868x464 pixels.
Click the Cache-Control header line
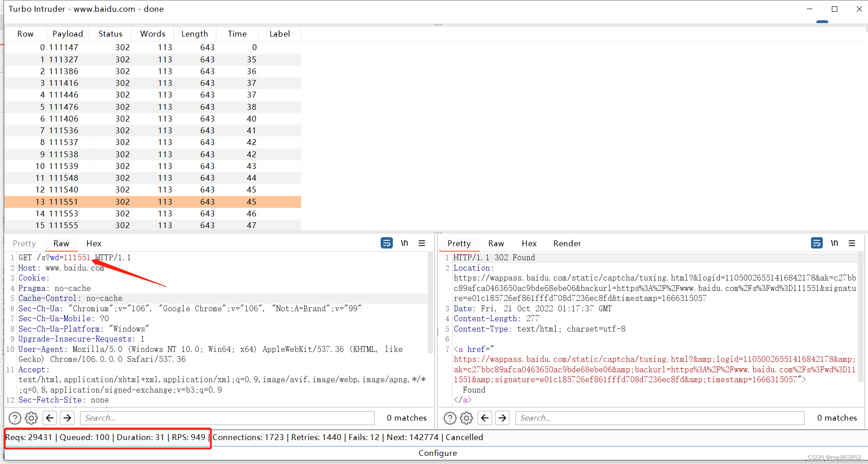pos(70,298)
